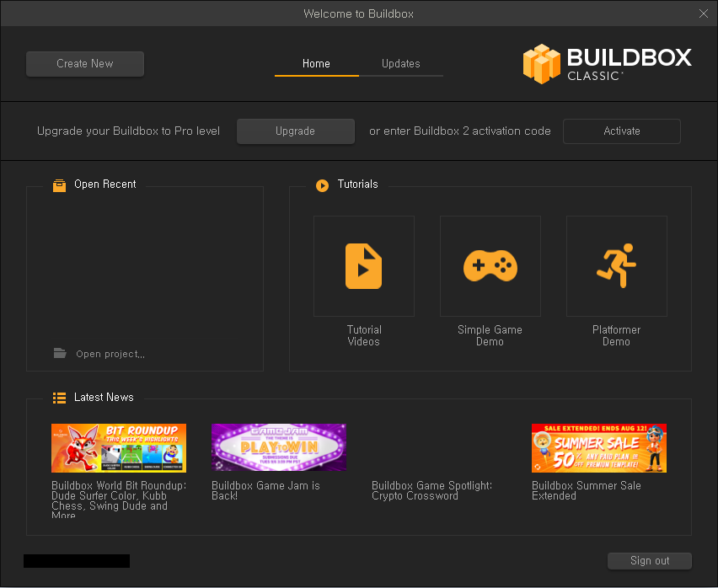Open Platformer Demo running man icon
Screen dimensions: 718x588
(616, 266)
